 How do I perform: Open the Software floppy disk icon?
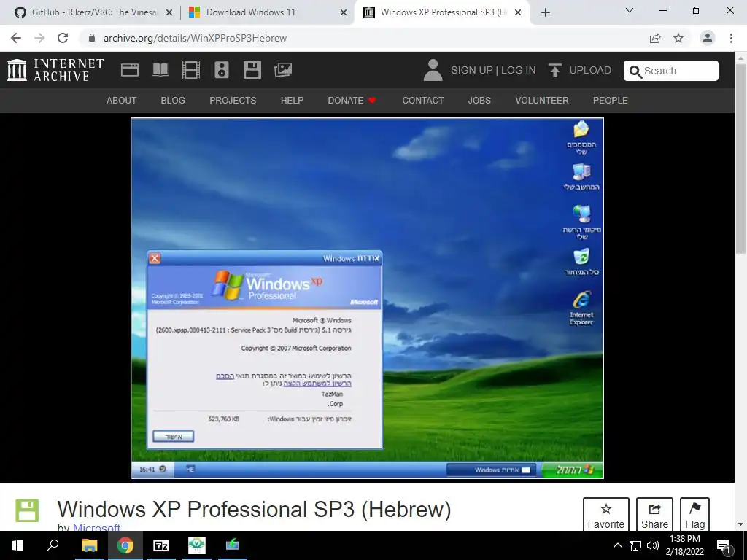[252, 70]
